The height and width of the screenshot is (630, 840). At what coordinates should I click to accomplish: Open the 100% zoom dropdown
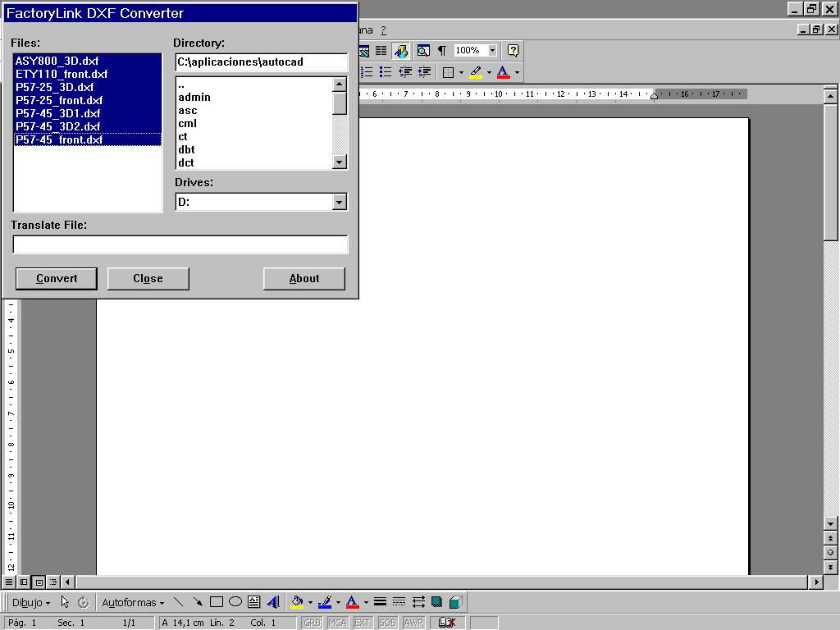tap(492, 50)
